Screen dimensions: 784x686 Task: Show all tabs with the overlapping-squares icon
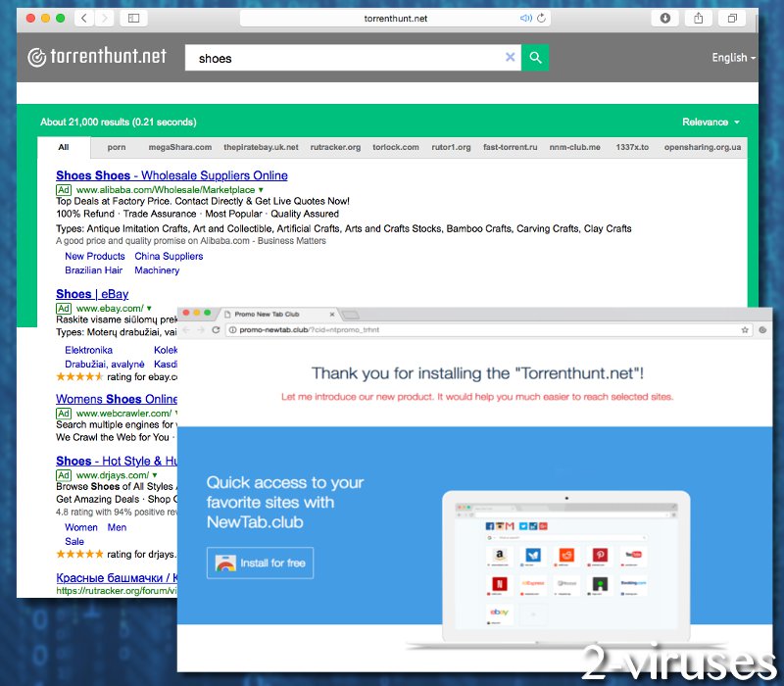[731, 19]
